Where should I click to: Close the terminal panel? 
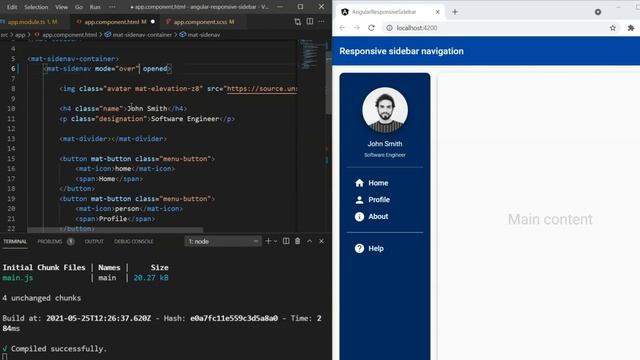pyautogui.click(x=321, y=241)
